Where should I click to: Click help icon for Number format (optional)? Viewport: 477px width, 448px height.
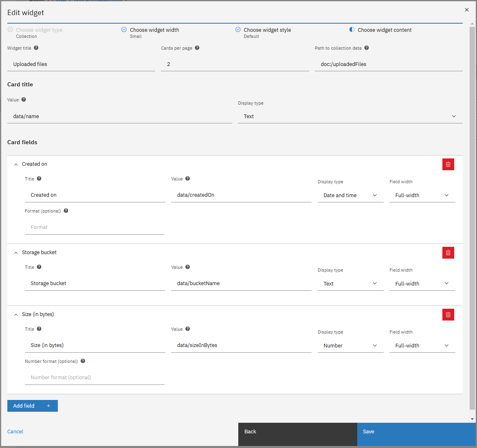(83, 361)
